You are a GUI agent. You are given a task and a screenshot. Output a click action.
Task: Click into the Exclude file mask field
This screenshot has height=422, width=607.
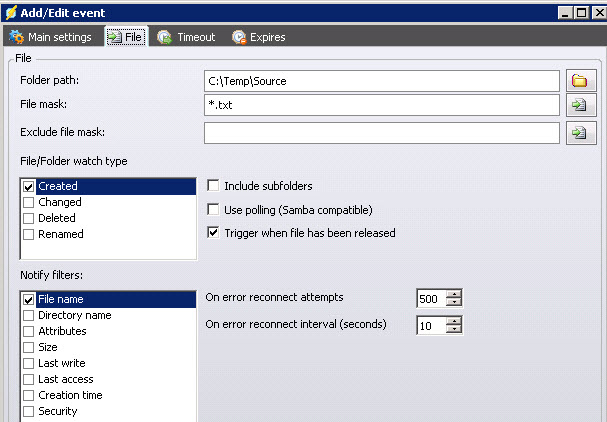[x=380, y=133]
